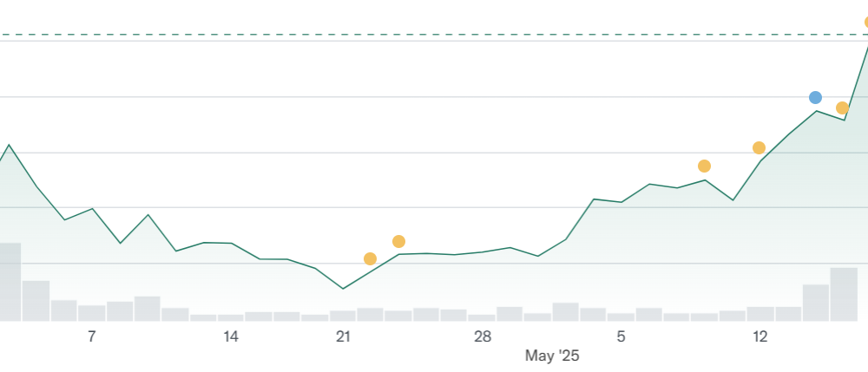Click the tallest volume bar at far right
Screen dimensions: 868x372
(844, 294)
